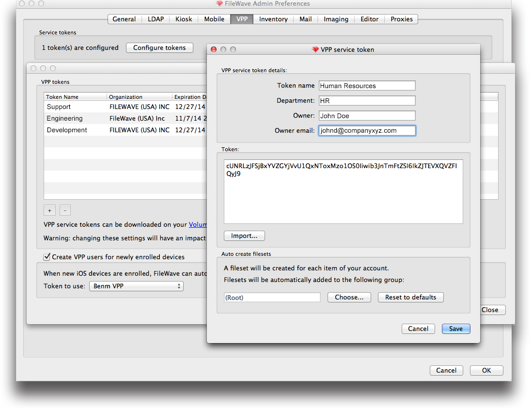532x408 pixels.
Task: Save the VPP service token
Action: (x=456, y=329)
